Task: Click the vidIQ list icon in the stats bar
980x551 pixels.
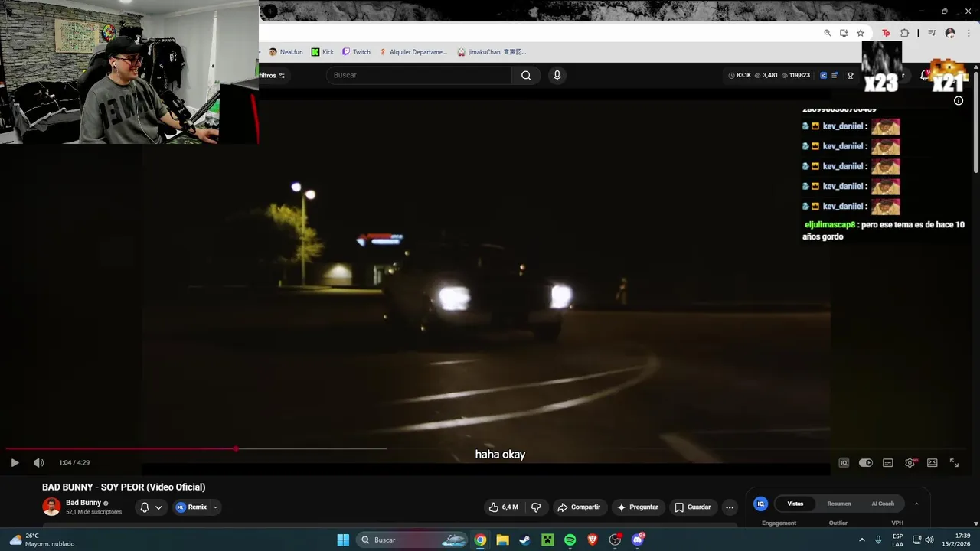Action: [835, 75]
